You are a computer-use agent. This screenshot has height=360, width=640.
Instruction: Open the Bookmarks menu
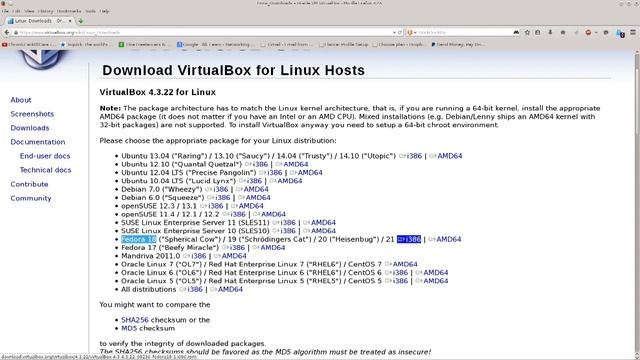point(69,11)
